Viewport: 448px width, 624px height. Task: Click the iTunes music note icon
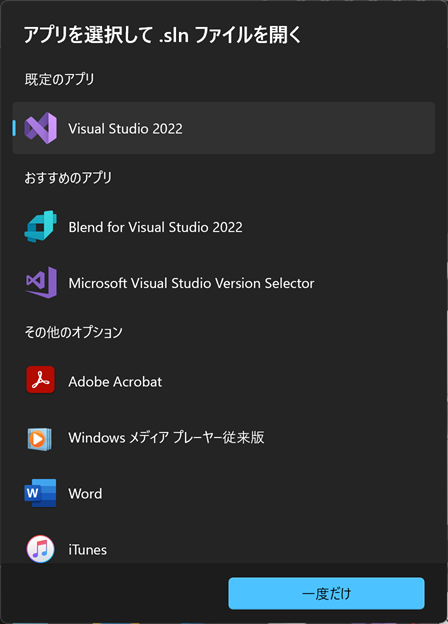click(x=40, y=549)
